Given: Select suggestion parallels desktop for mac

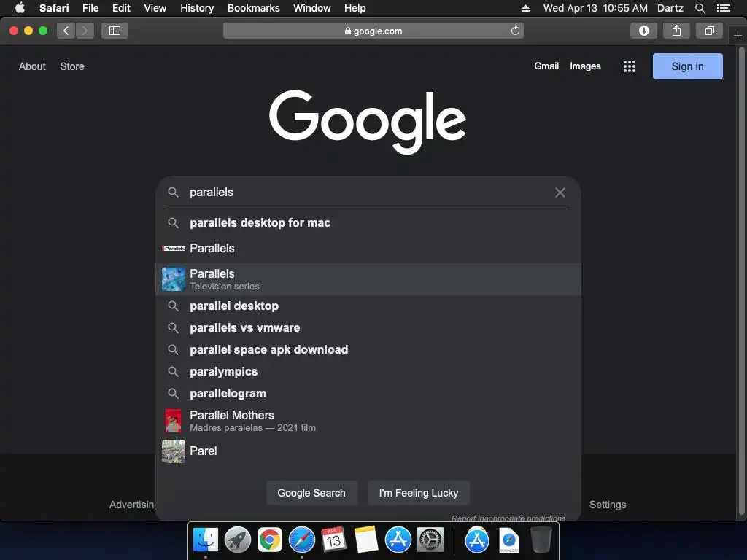Looking at the screenshot, I should point(368,223).
